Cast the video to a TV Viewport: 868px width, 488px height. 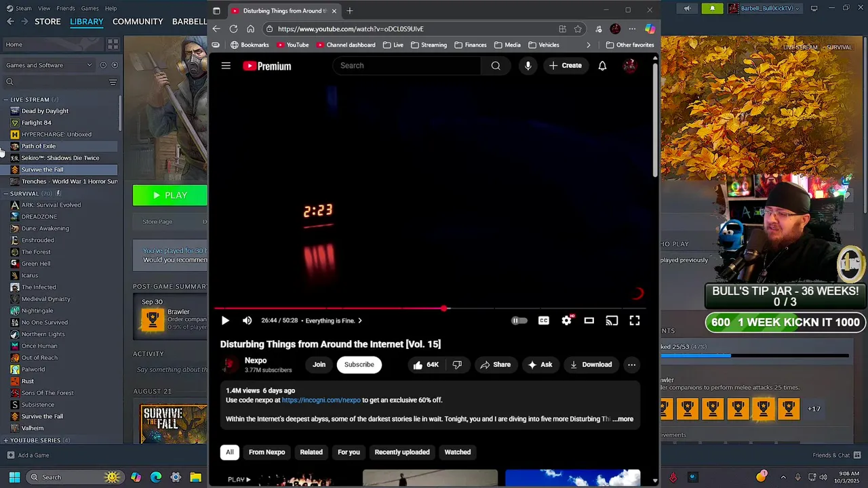[612, 321]
